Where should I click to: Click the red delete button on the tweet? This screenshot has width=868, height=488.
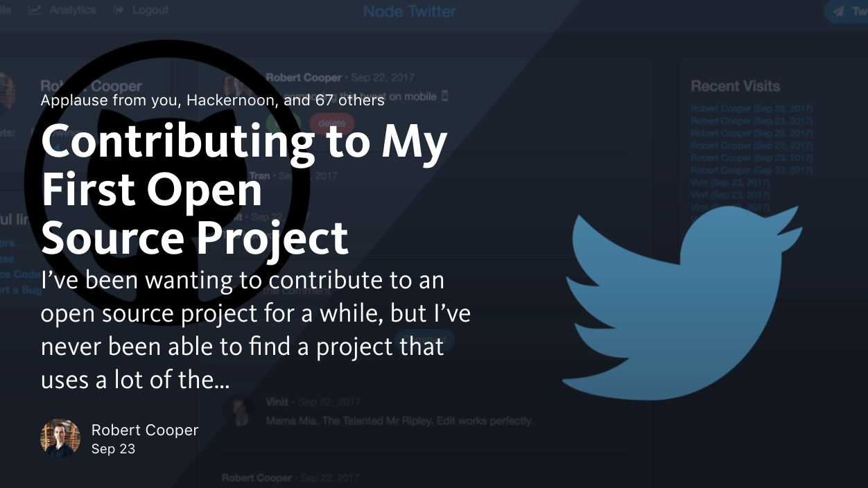332,123
